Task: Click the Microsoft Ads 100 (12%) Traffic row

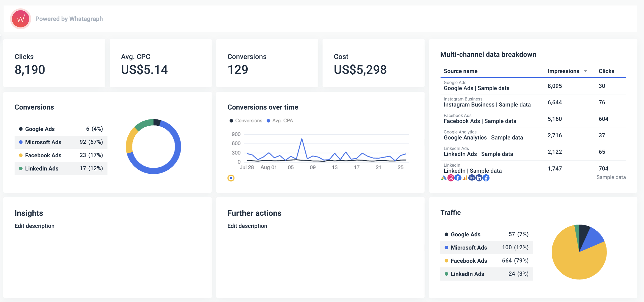Action: point(487,248)
